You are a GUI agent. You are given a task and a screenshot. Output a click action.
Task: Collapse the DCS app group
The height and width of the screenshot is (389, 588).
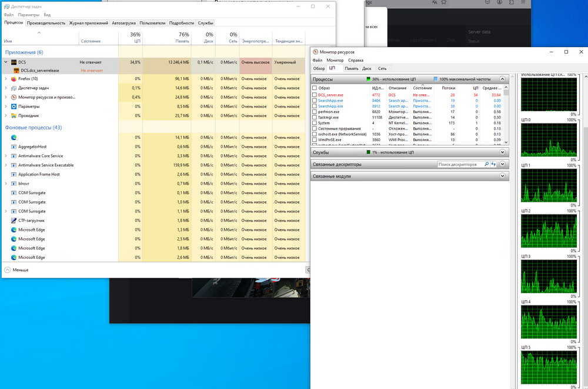pos(6,62)
